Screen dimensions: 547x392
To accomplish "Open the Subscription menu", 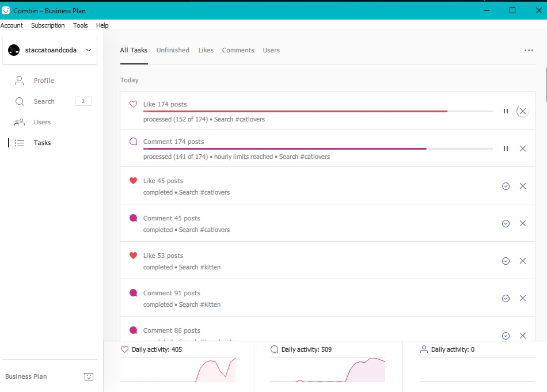I will (48, 25).
